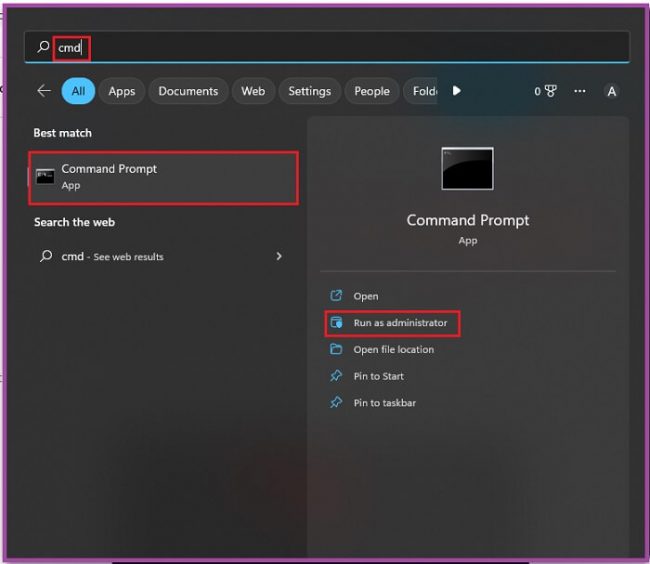Image resolution: width=650 pixels, height=564 pixels.
Task: Switch to the Apps filter tab
Action: pos(121,91)
